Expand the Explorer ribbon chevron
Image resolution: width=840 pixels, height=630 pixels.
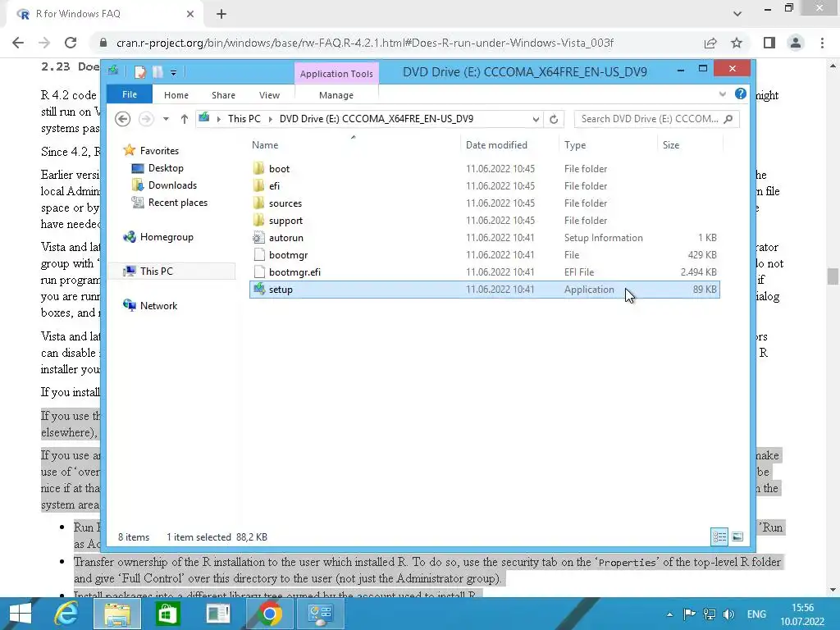coord(722,94)
